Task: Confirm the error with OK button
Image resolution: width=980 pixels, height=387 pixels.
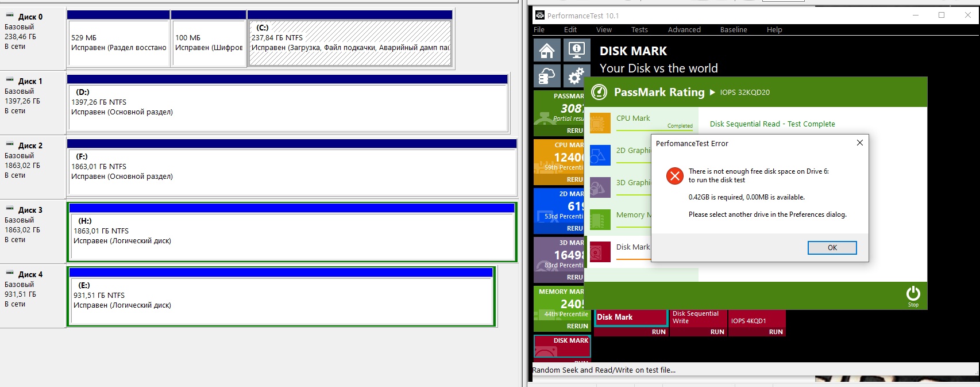Action: [x=832, y=248]
